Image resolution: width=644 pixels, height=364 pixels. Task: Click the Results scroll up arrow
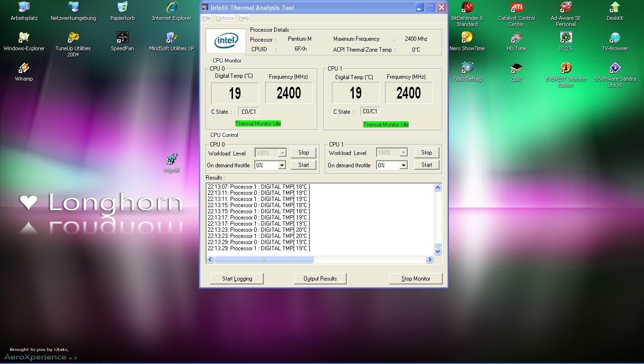point(438,188)
